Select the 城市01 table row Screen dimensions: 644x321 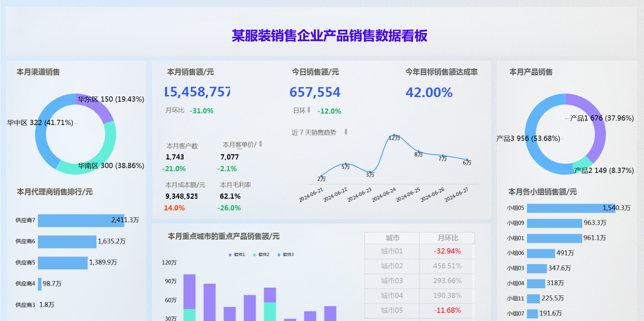(392, 251)
